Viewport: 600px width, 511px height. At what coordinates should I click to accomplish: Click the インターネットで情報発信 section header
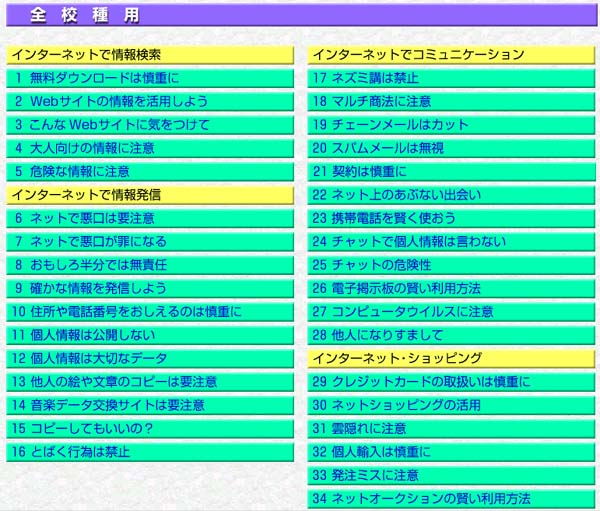tap(150, 195)
